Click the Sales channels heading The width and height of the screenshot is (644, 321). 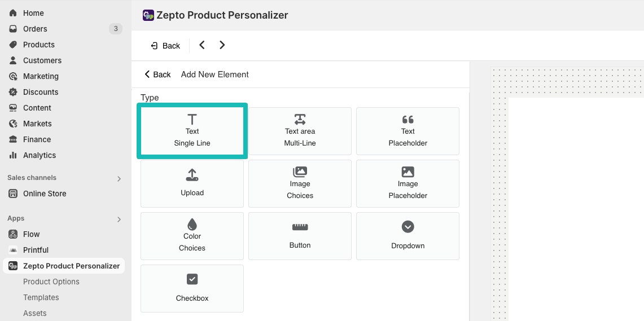coord(32,178)
